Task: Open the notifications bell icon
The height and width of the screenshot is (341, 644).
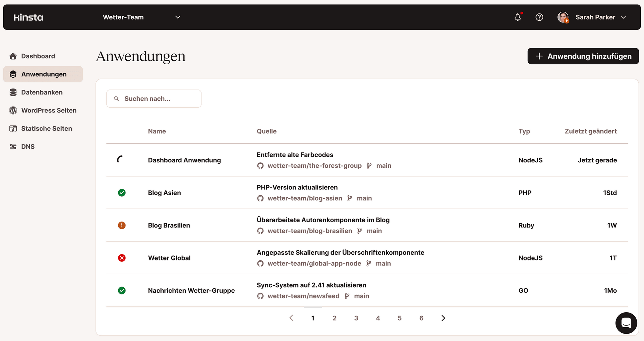Action: (x=517, y=17)
